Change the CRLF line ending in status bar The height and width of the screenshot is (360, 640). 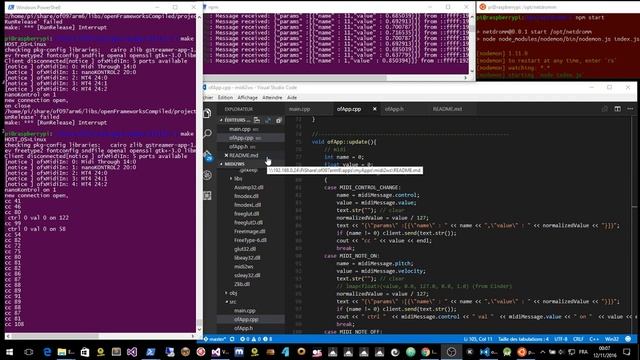click(x=578, y=339)
